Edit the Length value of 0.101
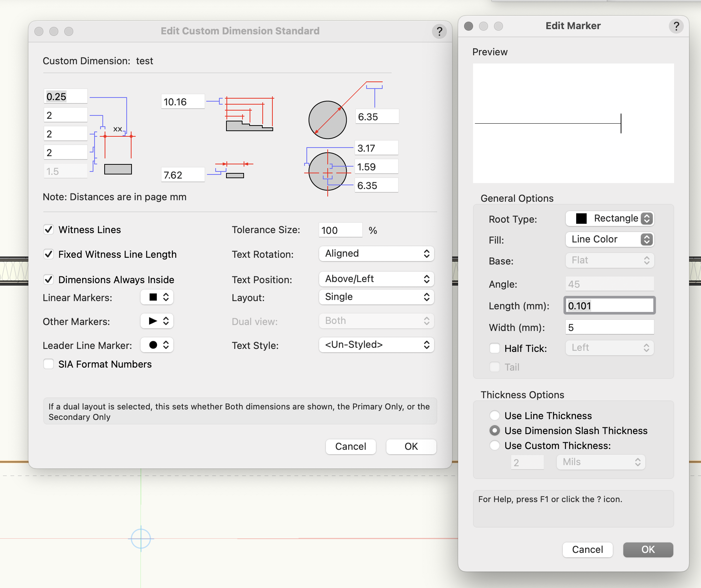 coord(609,305)
